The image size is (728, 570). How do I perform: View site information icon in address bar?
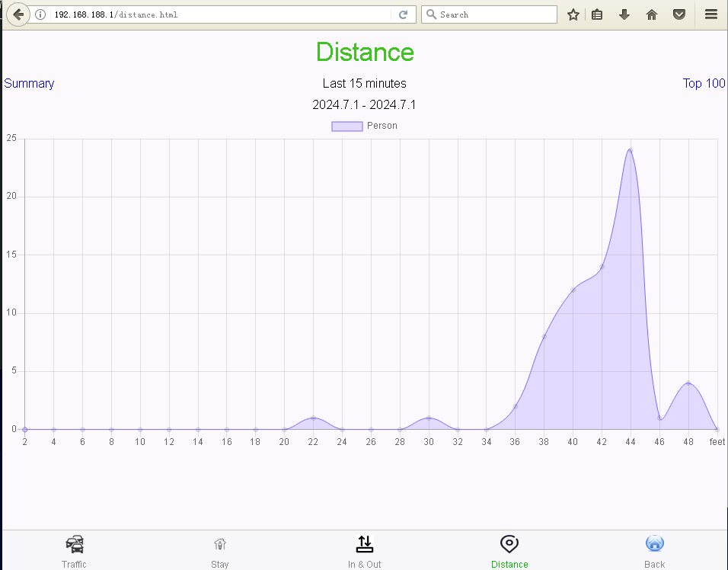point(40,14)
